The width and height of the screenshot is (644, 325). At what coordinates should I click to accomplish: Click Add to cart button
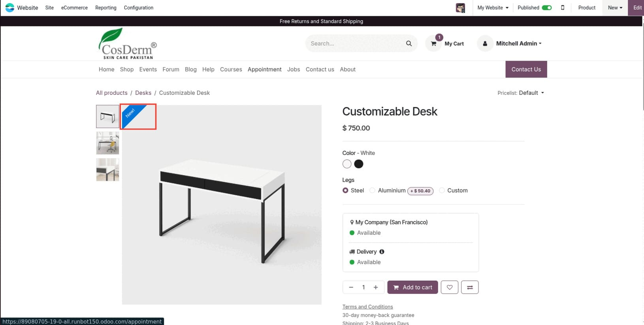point(412,287)
